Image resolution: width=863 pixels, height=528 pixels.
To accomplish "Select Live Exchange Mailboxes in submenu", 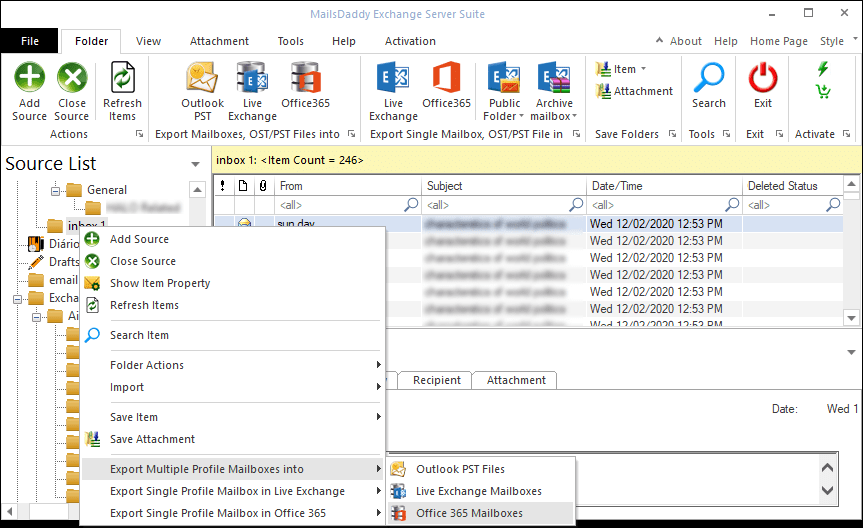I will [480, 491].
